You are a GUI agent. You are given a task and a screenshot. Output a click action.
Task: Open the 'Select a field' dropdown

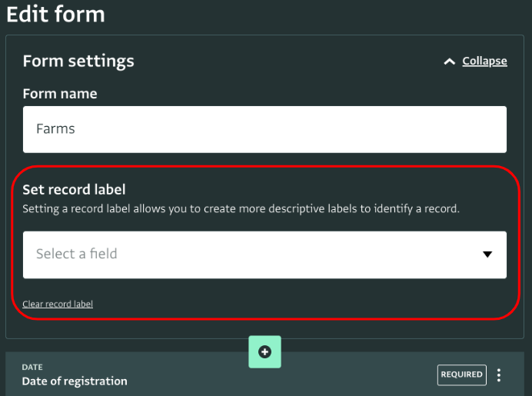(x=264, y=255)
